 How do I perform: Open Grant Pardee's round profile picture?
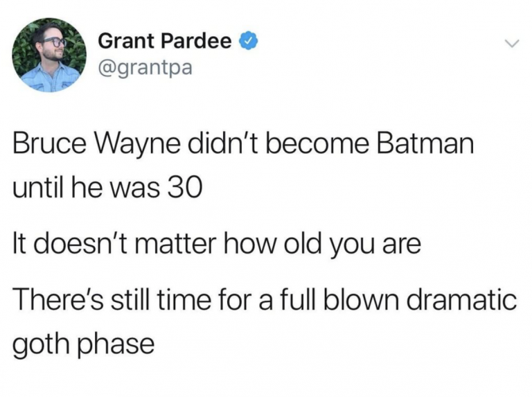49,55
